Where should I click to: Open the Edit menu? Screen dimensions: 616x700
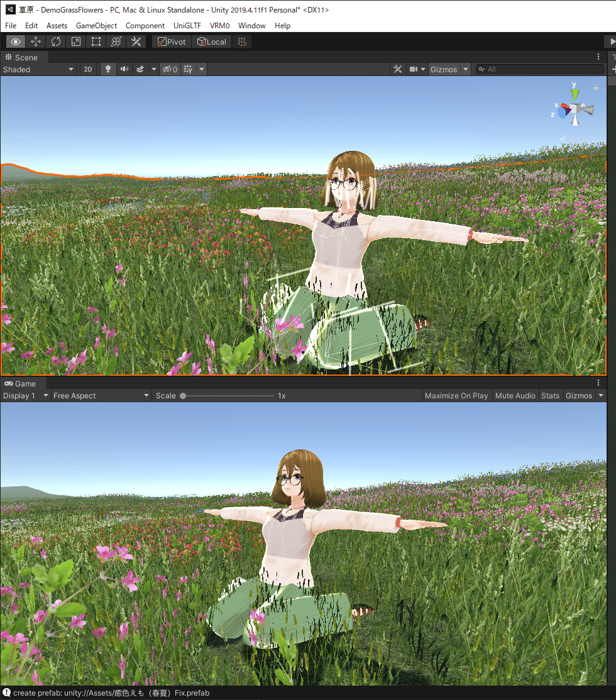coord(31,25)
